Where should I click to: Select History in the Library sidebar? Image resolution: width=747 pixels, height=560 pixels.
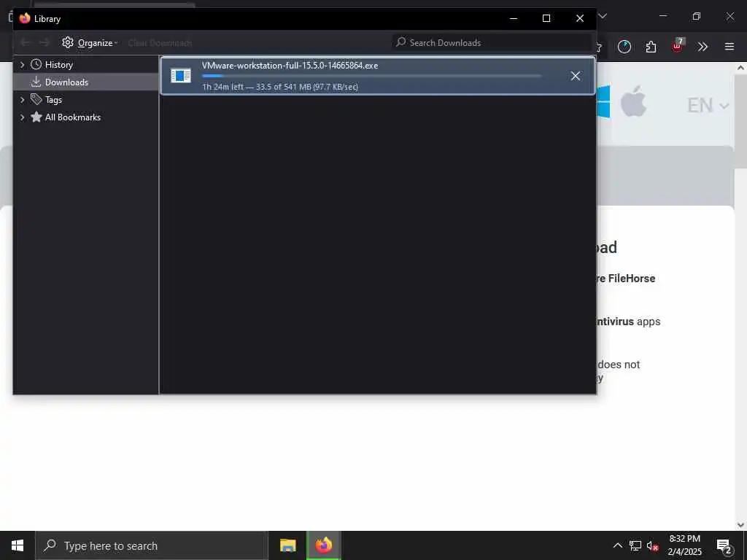tap(86, 64)
